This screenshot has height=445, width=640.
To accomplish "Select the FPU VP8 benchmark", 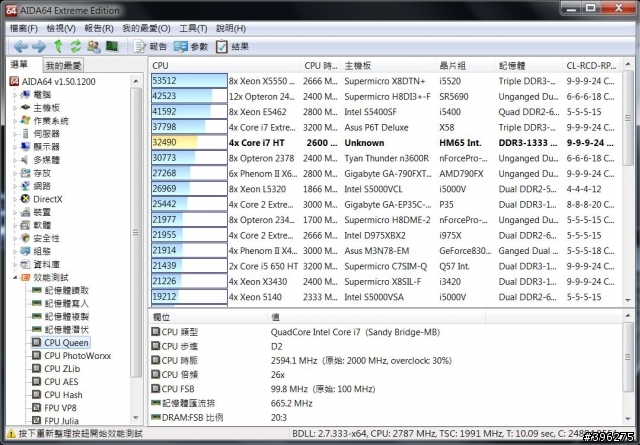I will (55, 408).
